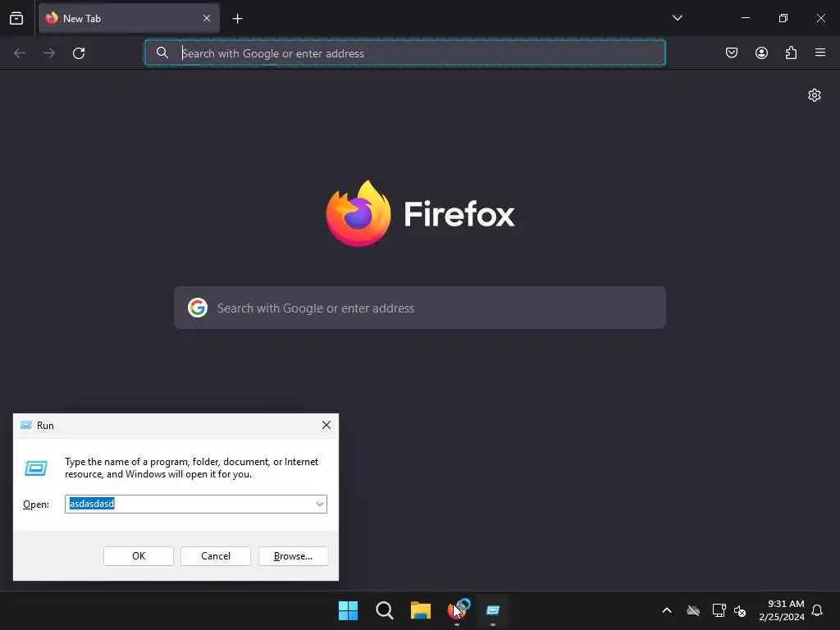Open the Windows Start menu

click(x=348, y=610)
